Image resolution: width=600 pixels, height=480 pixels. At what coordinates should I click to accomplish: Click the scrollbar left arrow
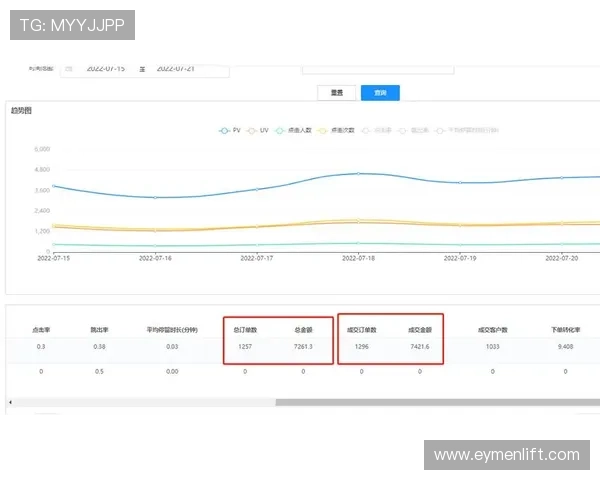(10, 402)
